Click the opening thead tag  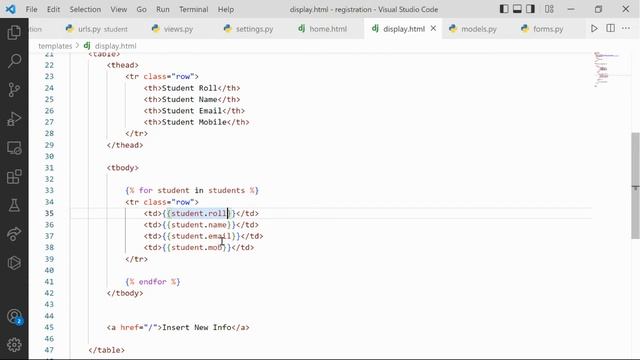[123, 65]
